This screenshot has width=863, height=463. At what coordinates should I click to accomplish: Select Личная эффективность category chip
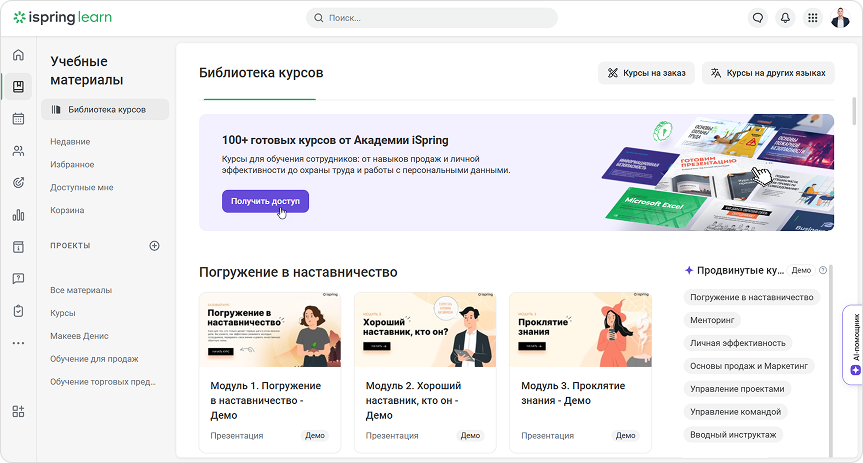[x=738, y=343]
